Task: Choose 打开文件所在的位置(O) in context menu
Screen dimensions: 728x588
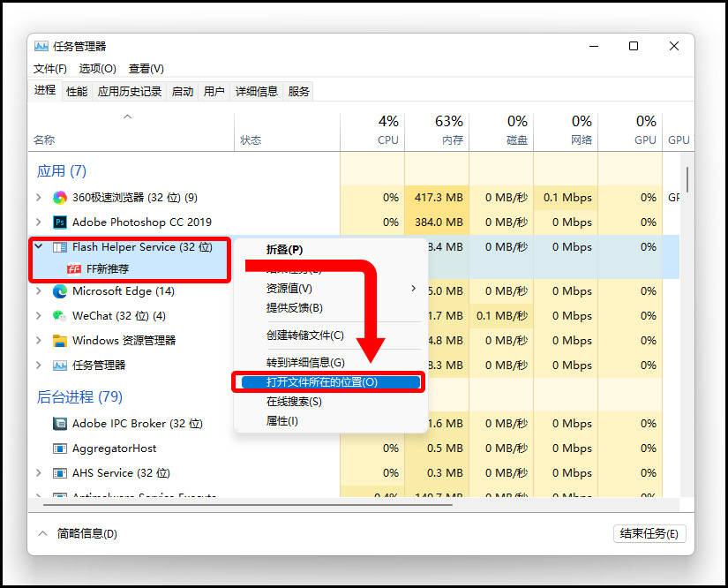Action: click(x=331, y=382)
